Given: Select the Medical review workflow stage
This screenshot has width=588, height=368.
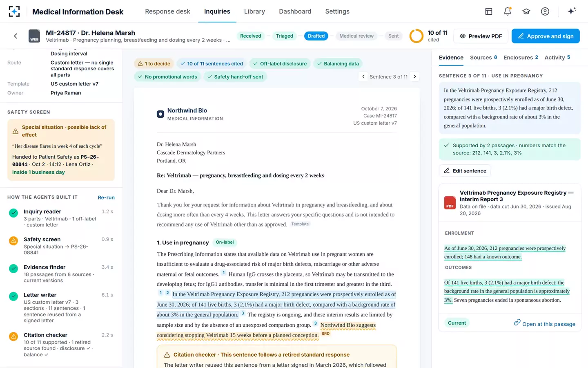Looking at the screenshot, I should pyautogui.click(x=356, y=36).
